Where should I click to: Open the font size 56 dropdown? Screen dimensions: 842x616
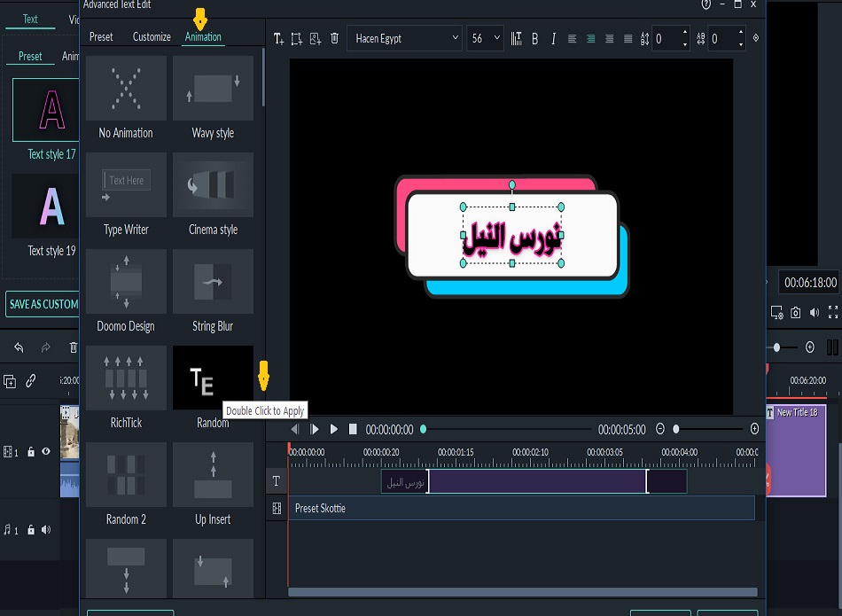coord(485,39)
